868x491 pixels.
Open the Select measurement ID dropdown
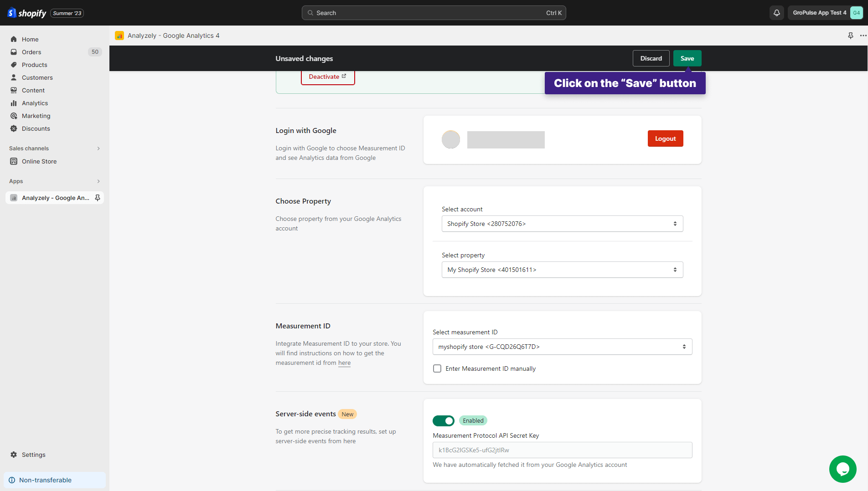click(x=562, y=347)
